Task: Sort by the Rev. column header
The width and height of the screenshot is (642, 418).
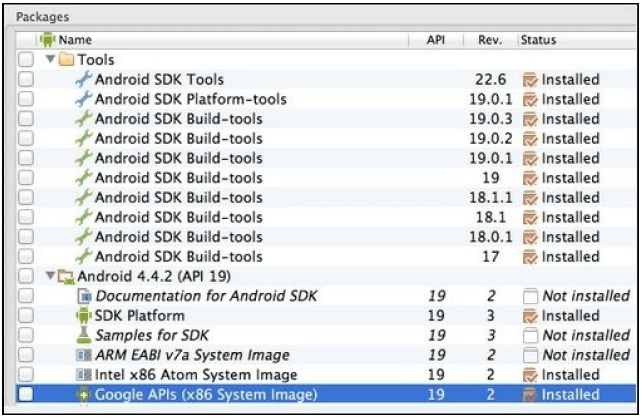Action: point(490,40)
